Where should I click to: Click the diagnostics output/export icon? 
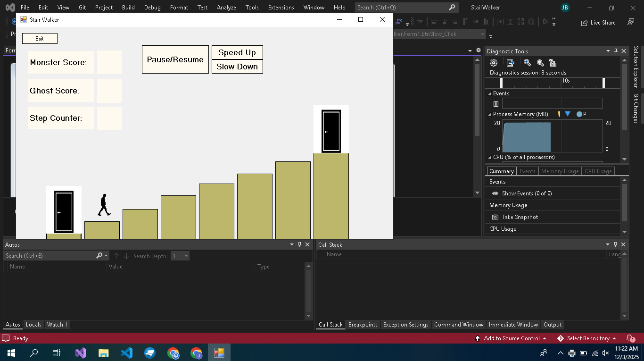pyautogui.click(x=510, y=63)
